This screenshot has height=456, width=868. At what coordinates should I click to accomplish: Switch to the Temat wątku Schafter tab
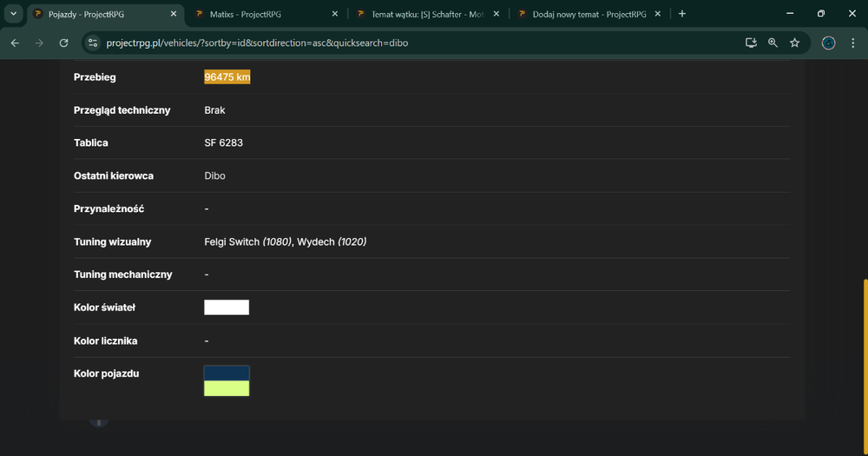click(x=427, y=15)
